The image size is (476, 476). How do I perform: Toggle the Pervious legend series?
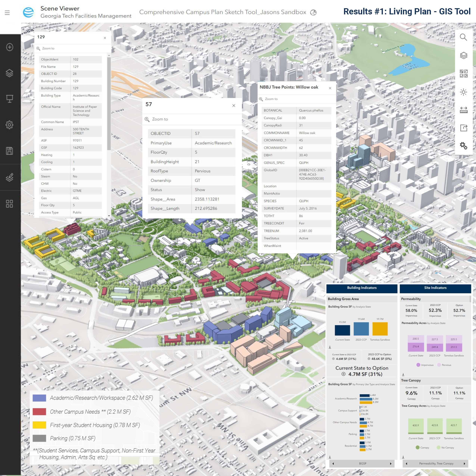coord(444,365)
